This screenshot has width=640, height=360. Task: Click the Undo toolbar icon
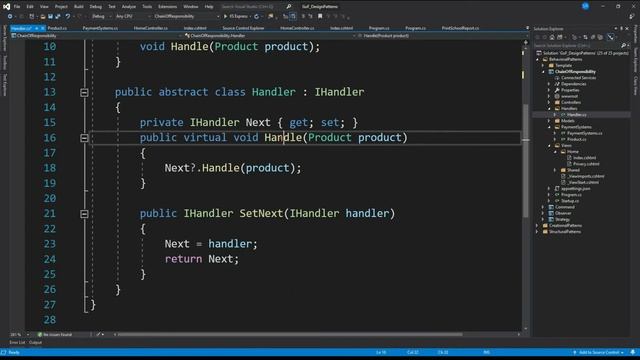68,16
